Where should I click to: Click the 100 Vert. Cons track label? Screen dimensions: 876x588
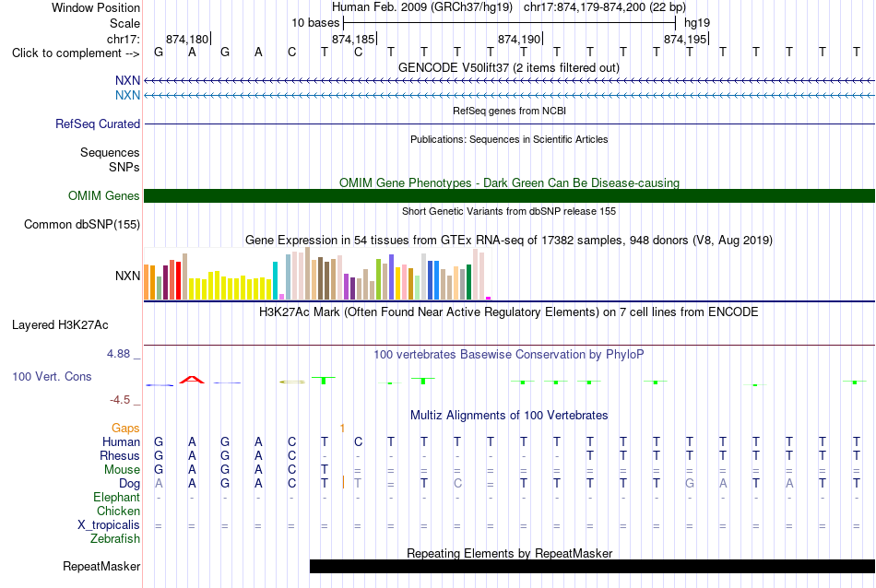(52, 376)
